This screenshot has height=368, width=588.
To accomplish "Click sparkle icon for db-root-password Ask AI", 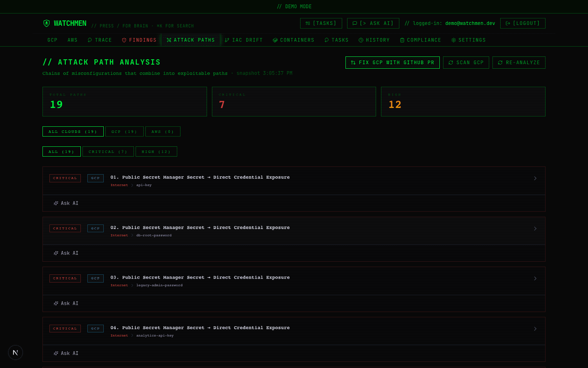I will pyautogui.click(x=56, y=253).
